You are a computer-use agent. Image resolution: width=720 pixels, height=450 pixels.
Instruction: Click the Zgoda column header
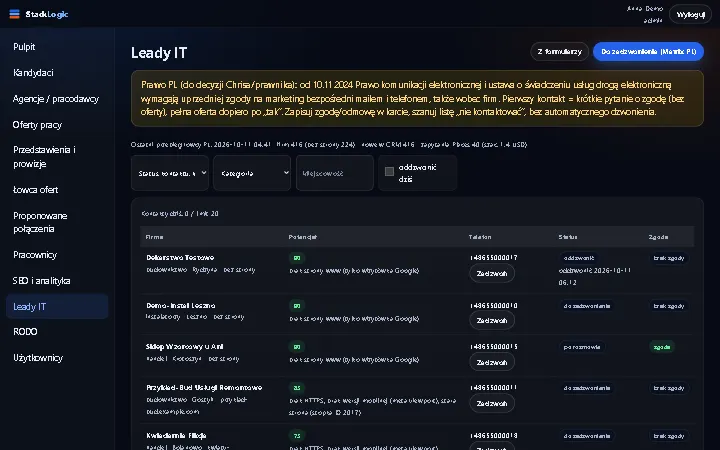(658, 237)
